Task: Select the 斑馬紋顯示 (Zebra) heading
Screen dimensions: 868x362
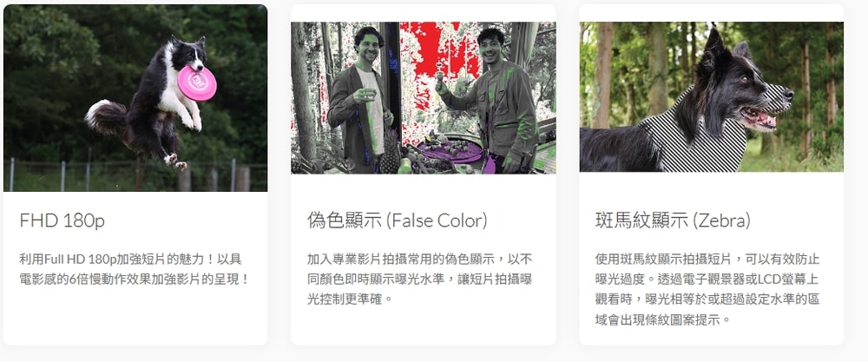Action: pos(673,220)
